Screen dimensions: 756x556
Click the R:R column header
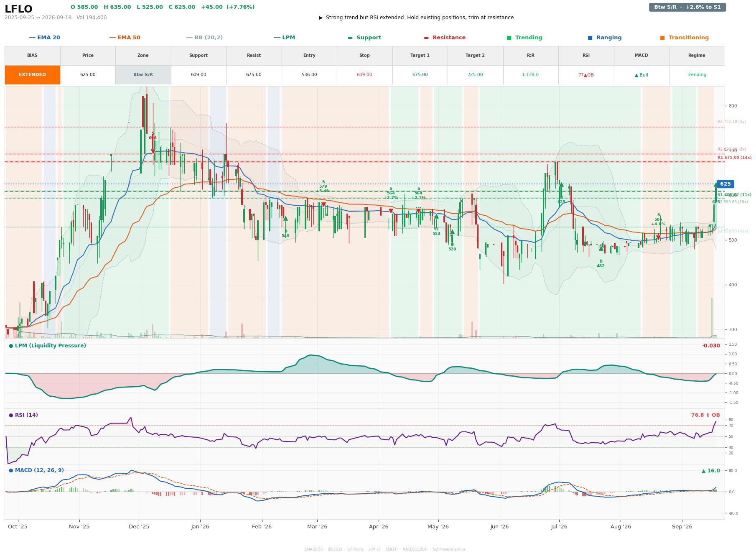(531, 56)
